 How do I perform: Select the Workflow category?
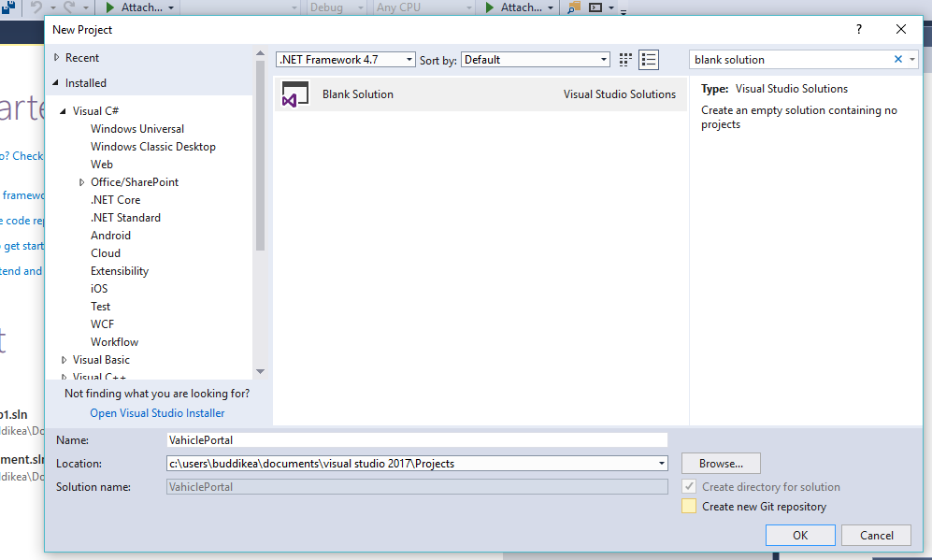pyautogui.click(x=114, y=342)
